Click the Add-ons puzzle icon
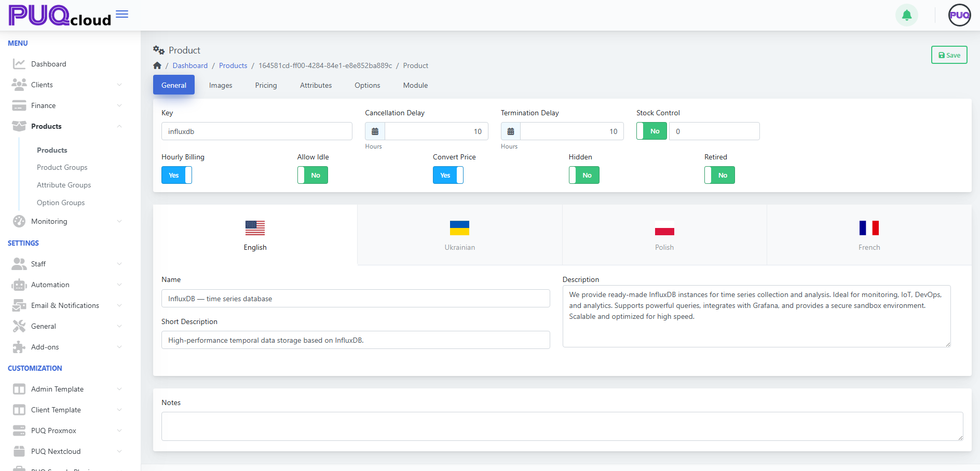980x471 pixels. [19, 347]
